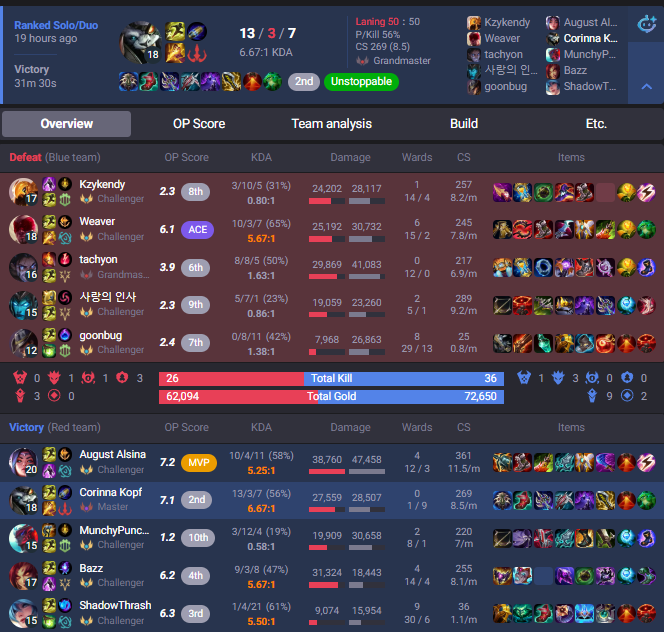This screenshot has height=632, width=664.
Task: Click Weaver's champion portrait level 18
Action: 24,229
